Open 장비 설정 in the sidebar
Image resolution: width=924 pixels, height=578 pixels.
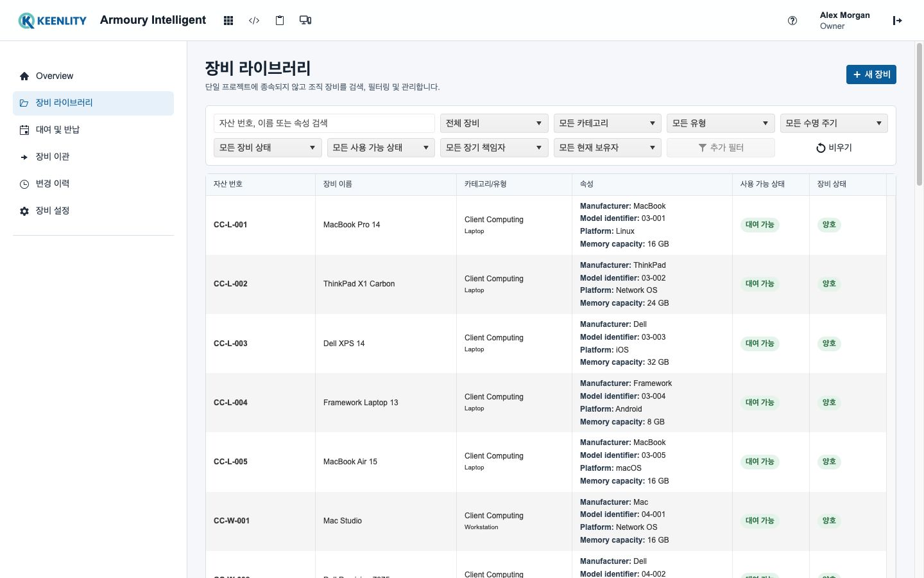[93, 211]
